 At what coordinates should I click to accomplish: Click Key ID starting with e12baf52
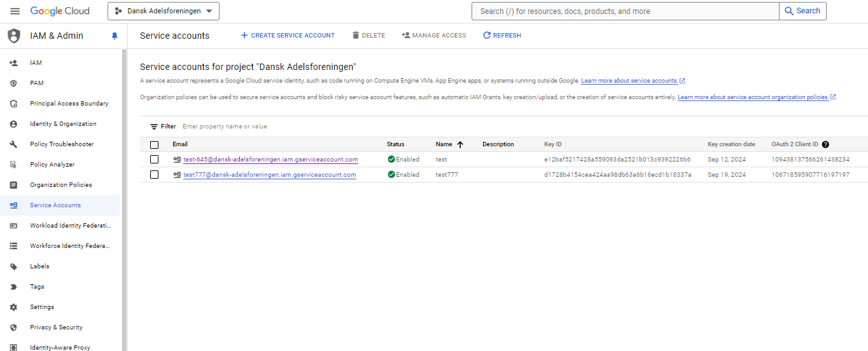617,160
